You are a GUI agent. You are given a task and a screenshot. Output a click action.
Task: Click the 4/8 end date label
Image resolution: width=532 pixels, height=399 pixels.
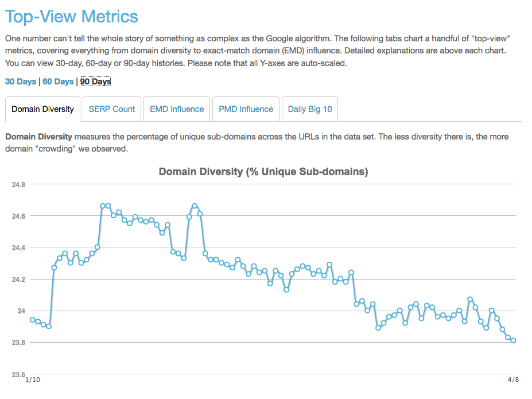(x=513, y=379)
